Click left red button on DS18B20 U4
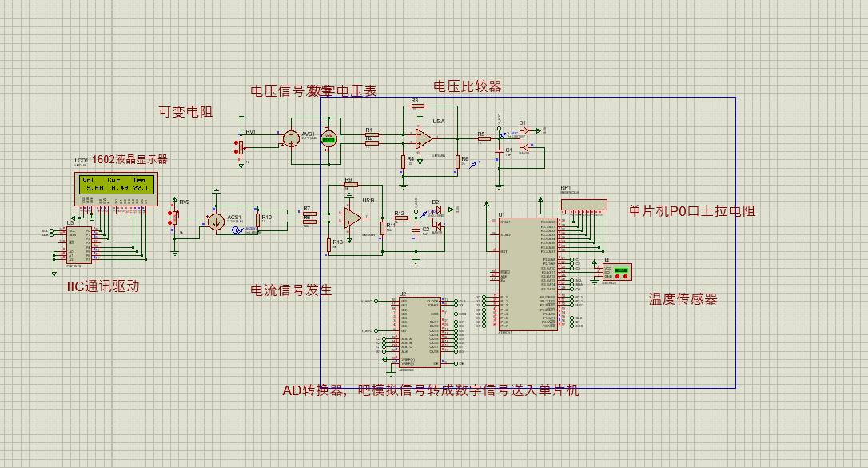Screen dimensions: 868x468 click(x=619, y=276)
